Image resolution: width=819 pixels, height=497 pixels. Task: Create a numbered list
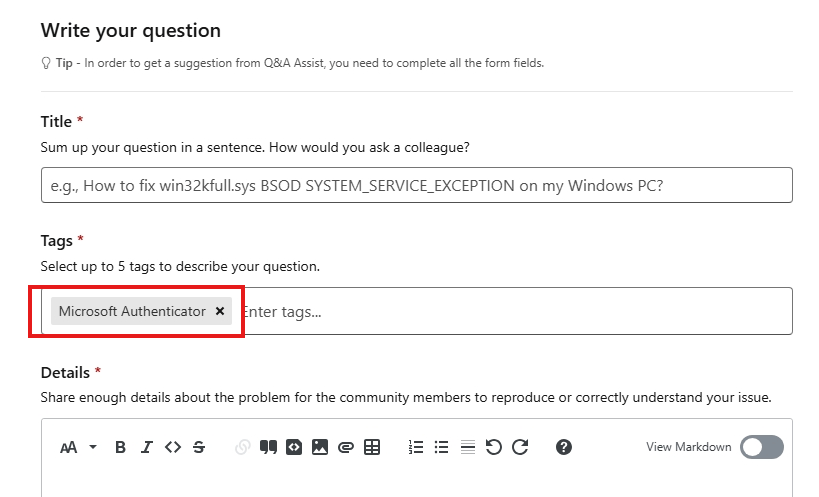[x=416, y=447]
